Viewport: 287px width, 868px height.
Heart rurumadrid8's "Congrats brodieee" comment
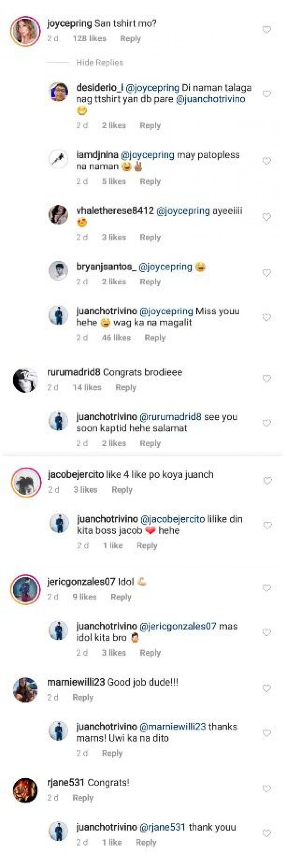point(266,378)
